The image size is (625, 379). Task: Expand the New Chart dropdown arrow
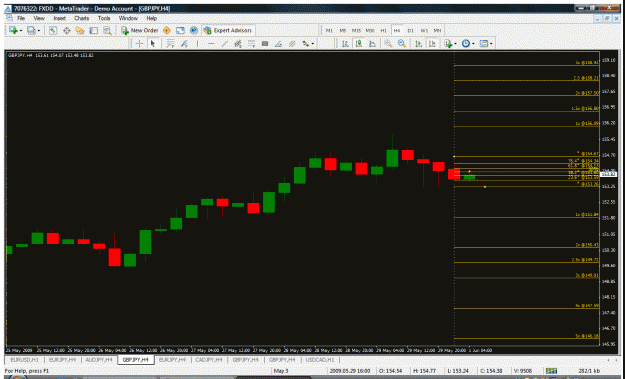point(20,31)
